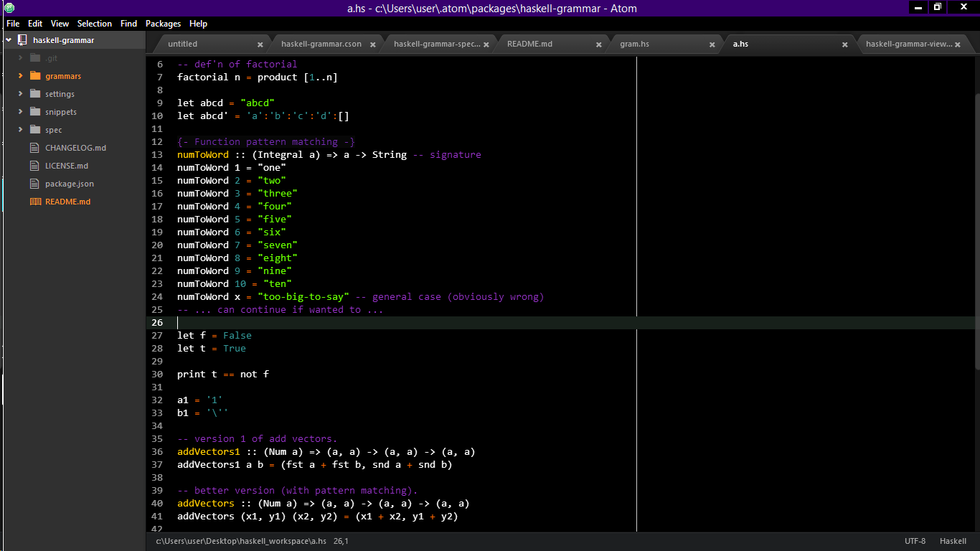Click the README.md book icon in tree
The width and height of the screenshot is (980, 551).
pos(35,202)
